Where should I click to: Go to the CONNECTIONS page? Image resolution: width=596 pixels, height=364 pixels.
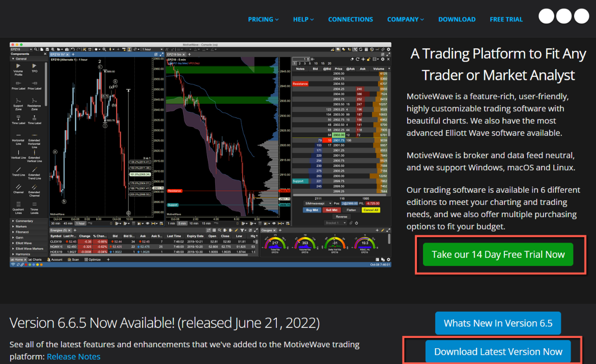351,19
